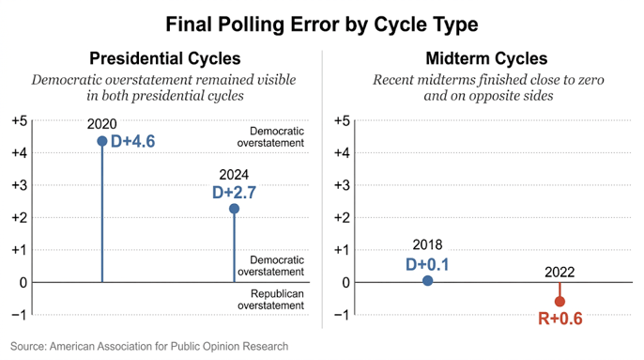Click the 2022 year label
This screenshot has width=644, height=360.
pos(560,273)
